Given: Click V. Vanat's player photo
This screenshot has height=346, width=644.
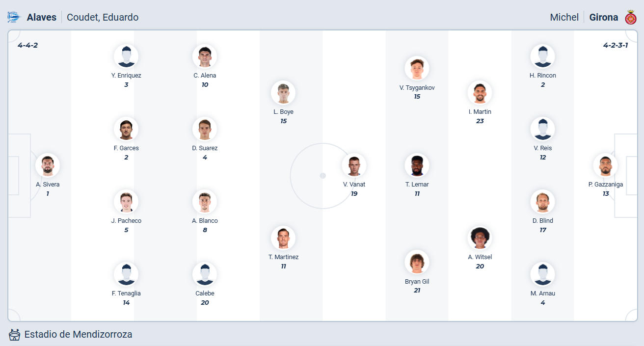Looking at the screenshot, I should coord(354,165).
